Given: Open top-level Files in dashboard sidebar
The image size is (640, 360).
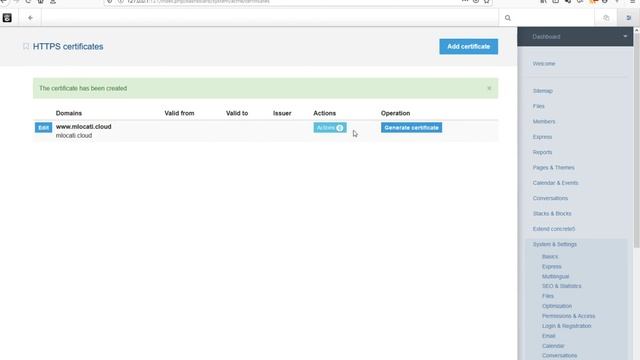Looking at the screenshot, I should [538, 106].
